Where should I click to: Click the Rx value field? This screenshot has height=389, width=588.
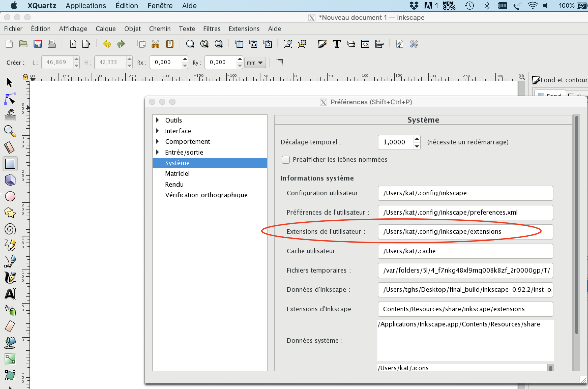point(166,62)
